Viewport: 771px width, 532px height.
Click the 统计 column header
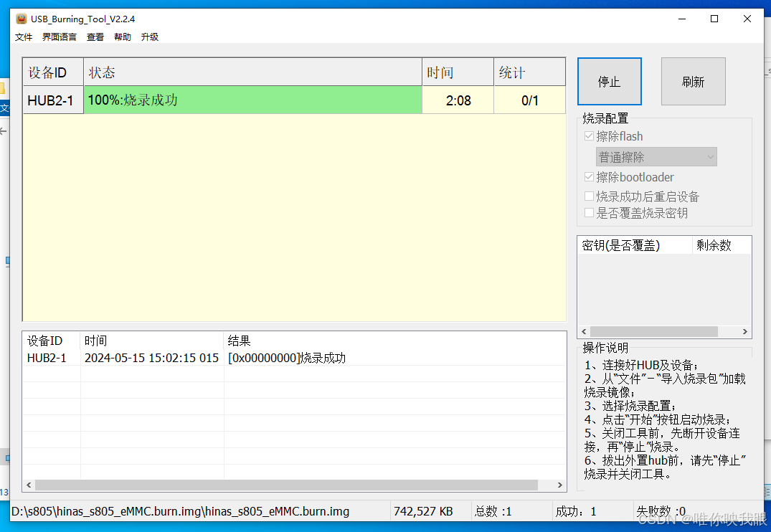[529, 72]
